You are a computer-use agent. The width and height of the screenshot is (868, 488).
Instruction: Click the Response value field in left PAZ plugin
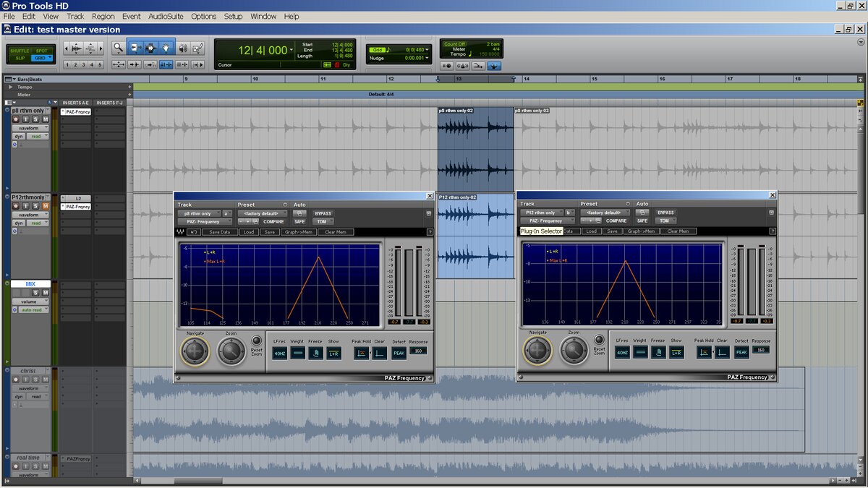(418, 351)
